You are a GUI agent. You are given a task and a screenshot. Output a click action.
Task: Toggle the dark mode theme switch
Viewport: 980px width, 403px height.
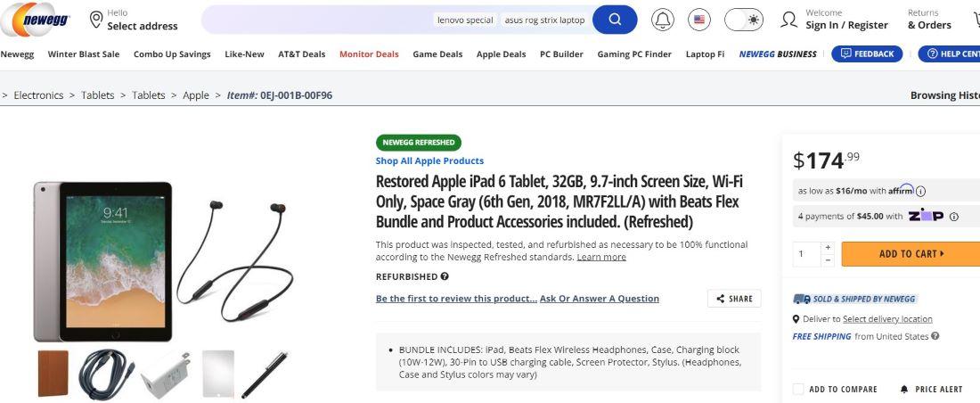point(743,20)
